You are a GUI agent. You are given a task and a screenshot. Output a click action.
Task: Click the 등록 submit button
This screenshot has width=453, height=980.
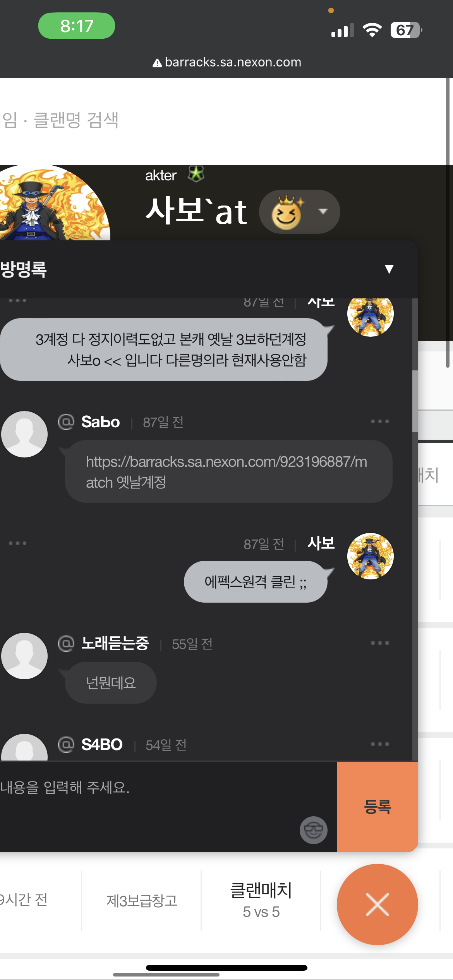pyautogui.click(x=377, y=807)
